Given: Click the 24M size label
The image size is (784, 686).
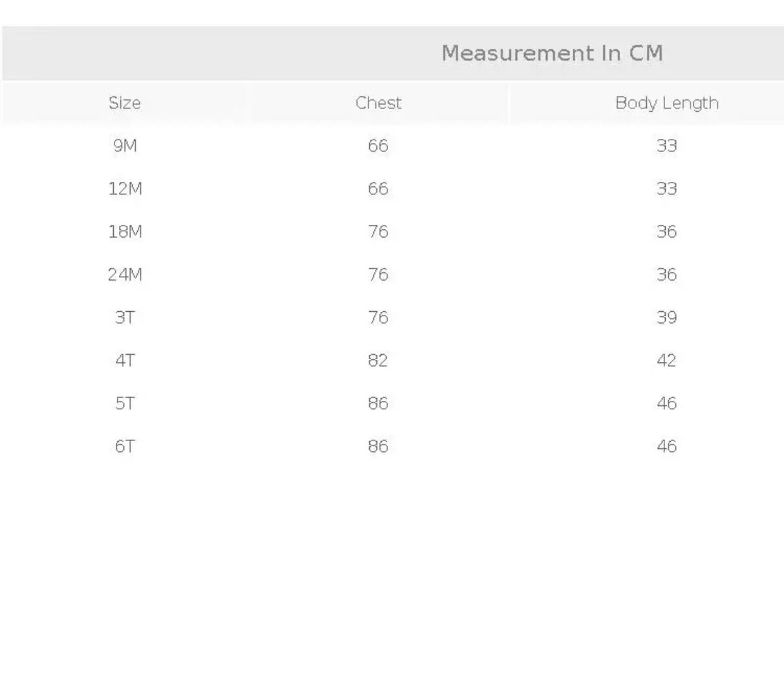Looking at the screenshot, I should point(125,274).
